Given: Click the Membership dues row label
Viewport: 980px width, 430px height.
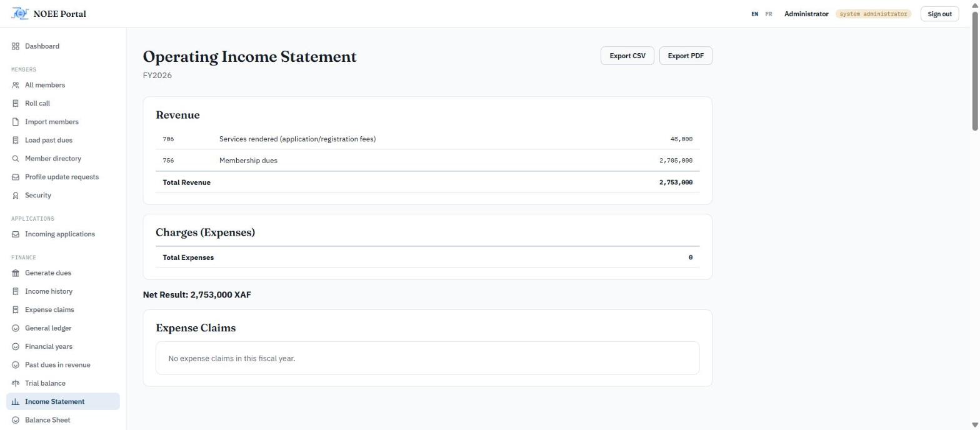Looking at the screenshot, I should point(248,161).
